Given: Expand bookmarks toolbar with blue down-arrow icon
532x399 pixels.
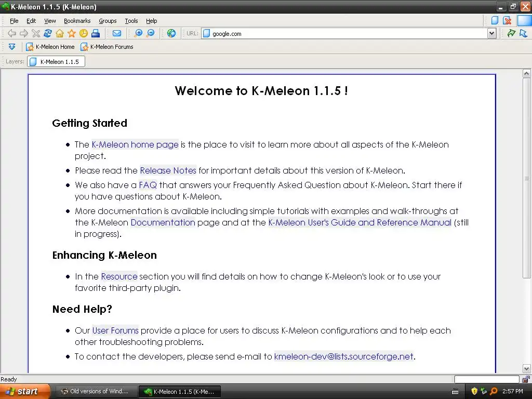Looking at the screenshot, I should [x=12, y=47].
